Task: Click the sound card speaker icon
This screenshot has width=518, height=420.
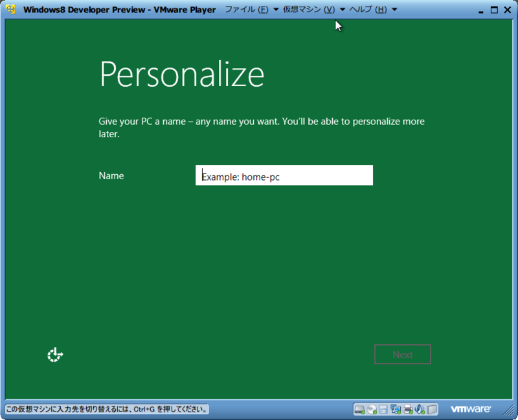Action: point(420,410)
